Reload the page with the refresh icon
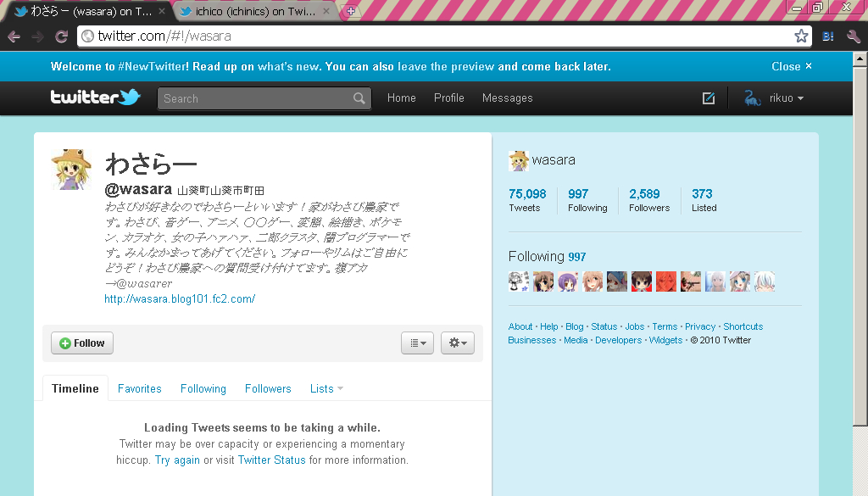 [61, 36]
